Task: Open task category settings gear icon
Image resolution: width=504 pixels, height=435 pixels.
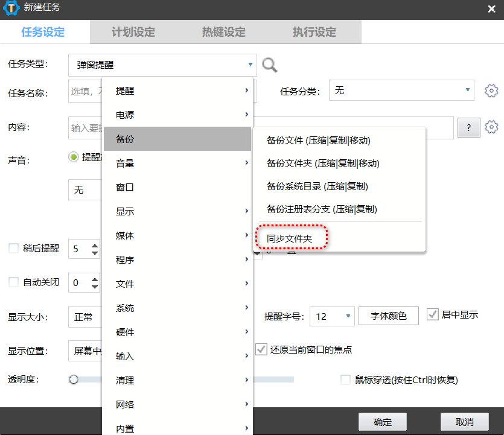Action: coord(491,91)
